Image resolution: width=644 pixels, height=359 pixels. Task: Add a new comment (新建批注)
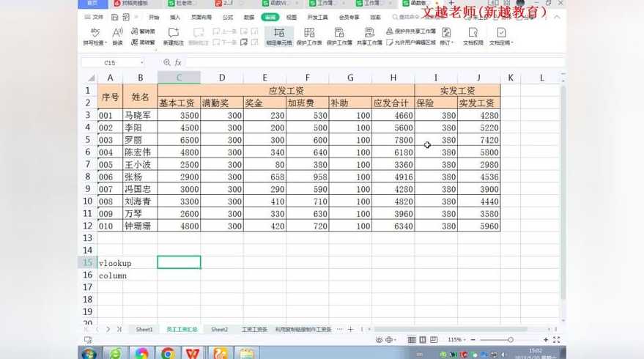[174, 36]
